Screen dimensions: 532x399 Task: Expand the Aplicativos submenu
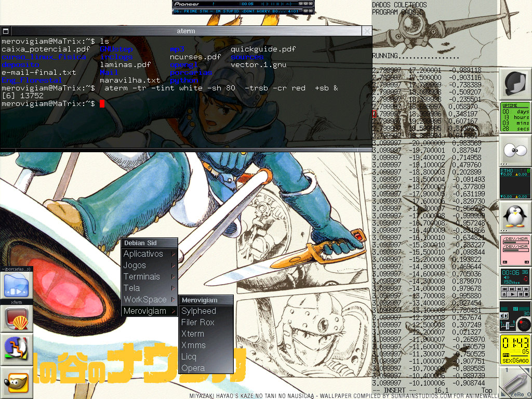click(x=149, y=254)
